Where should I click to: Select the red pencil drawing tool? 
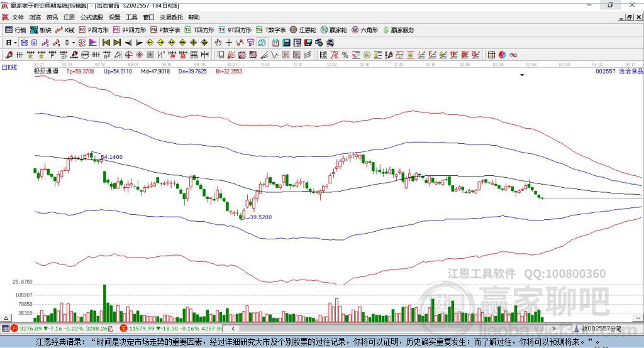point(9,55)
